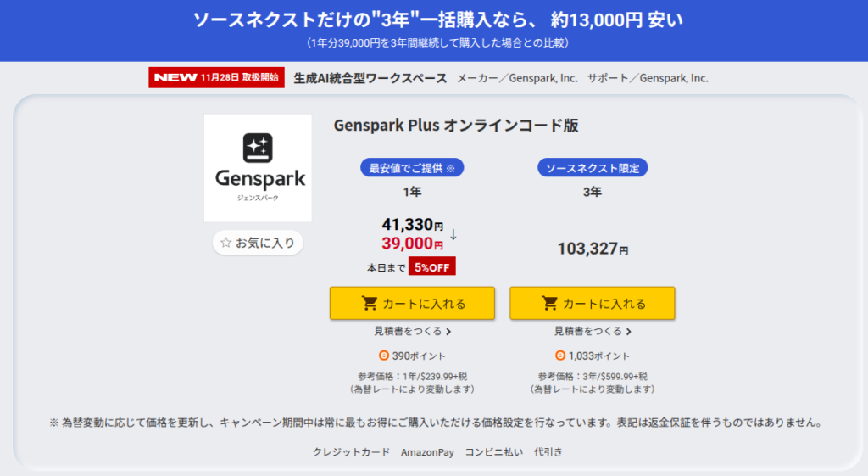Screen dimensions: 868x476
Task: Click the Genspark Plus オンラインコード版 title
Action: (456, 126)
